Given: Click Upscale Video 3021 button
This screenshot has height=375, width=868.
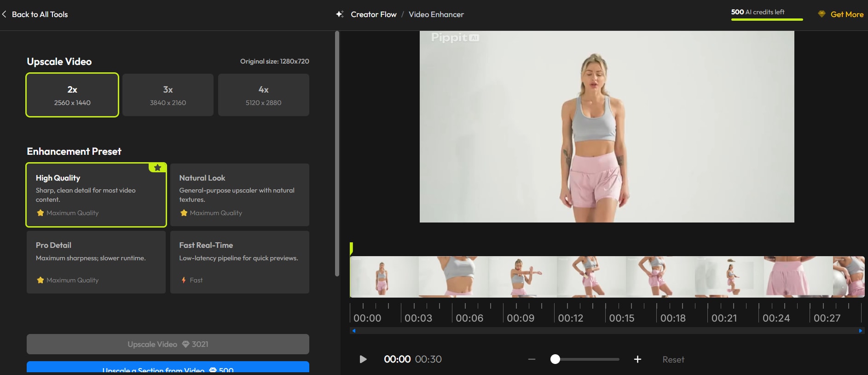Looking at the screenshot, I should [168, 344].
